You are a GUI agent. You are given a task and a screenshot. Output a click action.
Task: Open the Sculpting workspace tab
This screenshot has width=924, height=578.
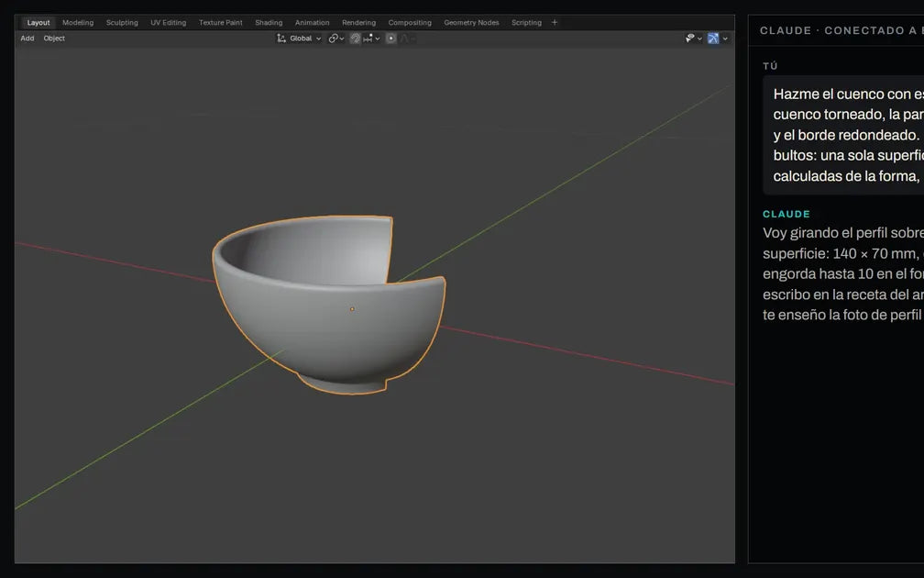coord(122,22)
